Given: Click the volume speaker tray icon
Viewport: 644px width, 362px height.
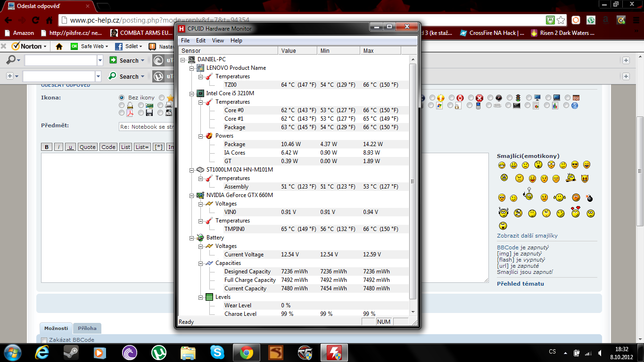Looking at the screenshot, I should [600, 353].
